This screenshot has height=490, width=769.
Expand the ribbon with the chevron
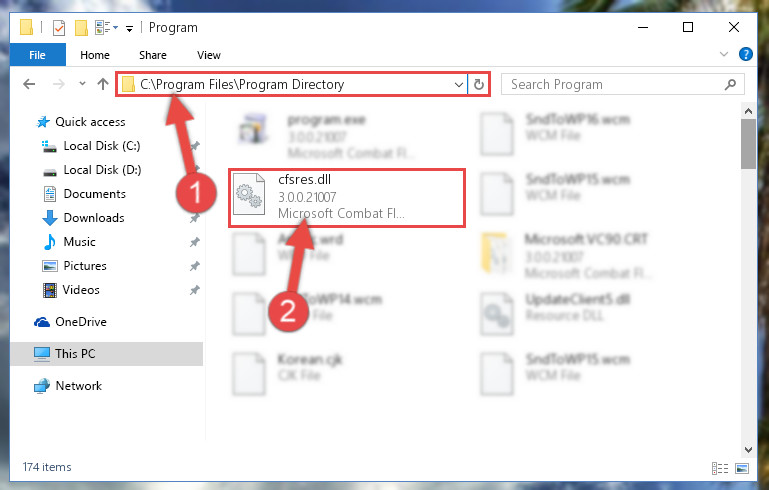(x=723, y=54)
